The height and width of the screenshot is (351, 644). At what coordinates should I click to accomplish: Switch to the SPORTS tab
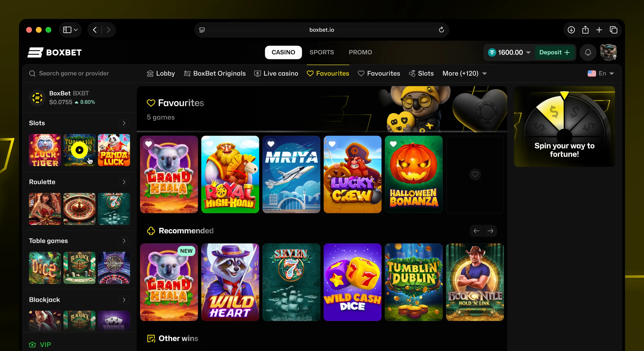(322, 53)
